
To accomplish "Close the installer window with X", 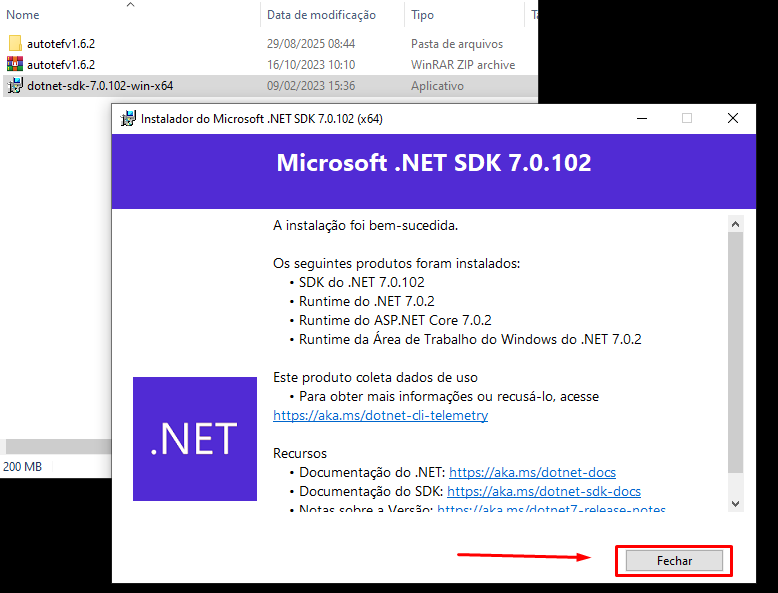I will [x=733, y=119].
